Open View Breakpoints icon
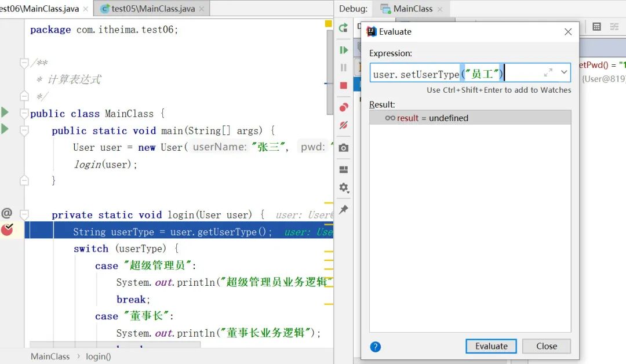This screenshot has height=364, width=626. point(343,107)
